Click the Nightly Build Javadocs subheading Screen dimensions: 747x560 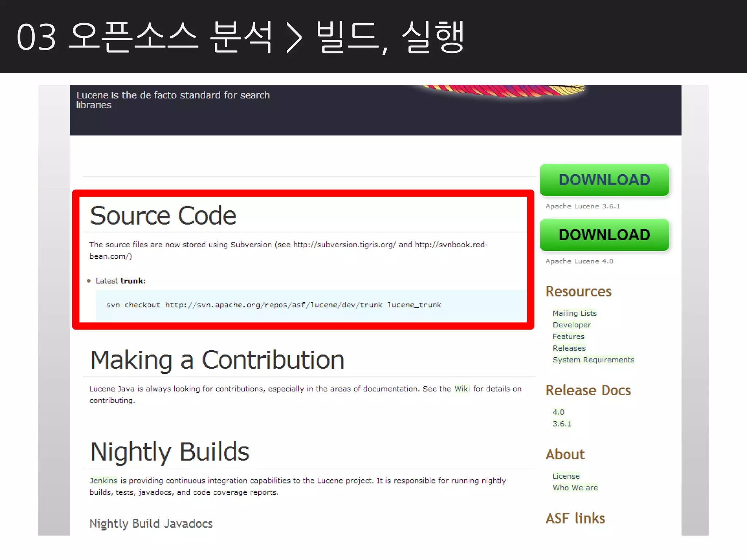[151, 524]
